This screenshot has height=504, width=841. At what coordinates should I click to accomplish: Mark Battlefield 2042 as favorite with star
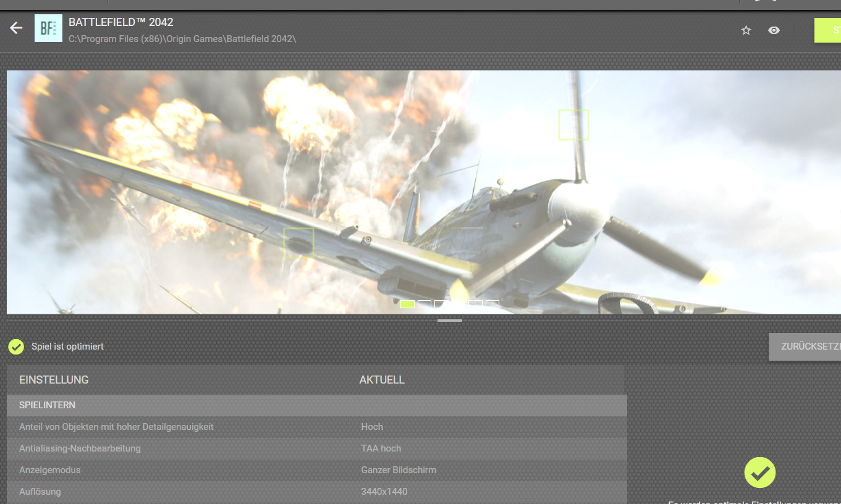746,30
